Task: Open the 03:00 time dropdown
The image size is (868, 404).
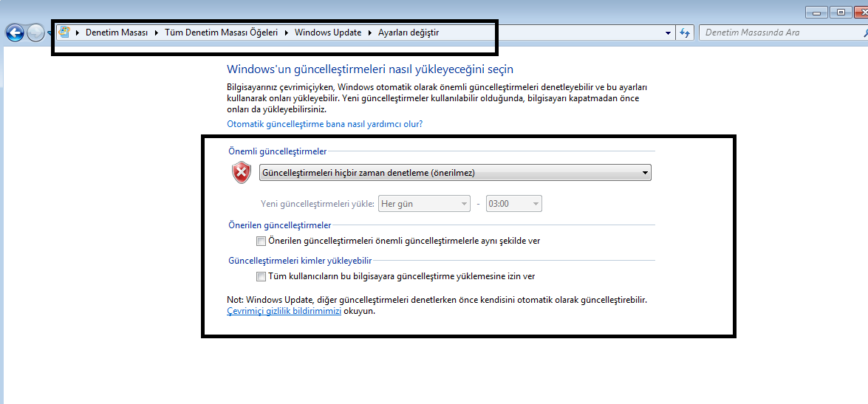Action: 513,204
